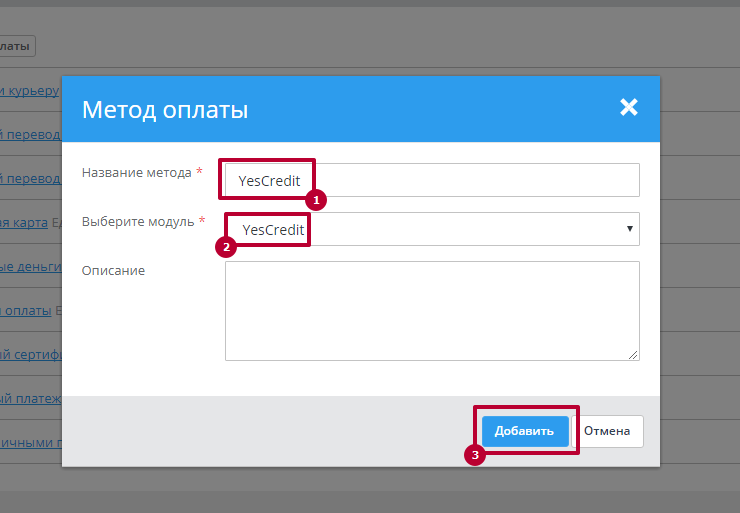The height and width of the screenshot is (513, 740).
Task: Click the red step 2 badge
Action: pyautogui.click(x=226, y=247)
